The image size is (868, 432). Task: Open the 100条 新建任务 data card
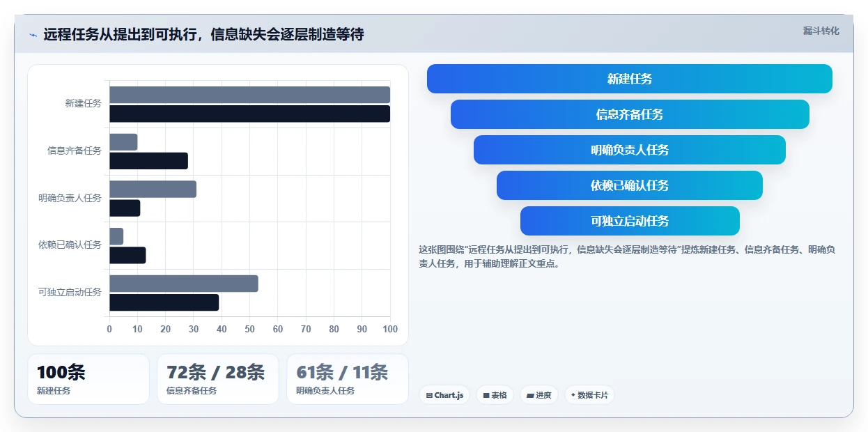[88, 379]
